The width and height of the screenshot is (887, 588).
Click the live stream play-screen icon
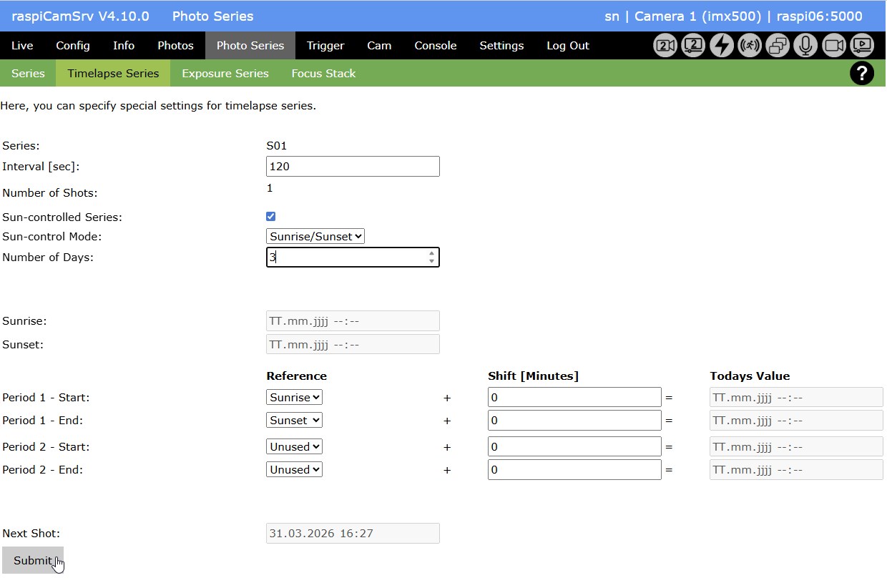(862, 46)
